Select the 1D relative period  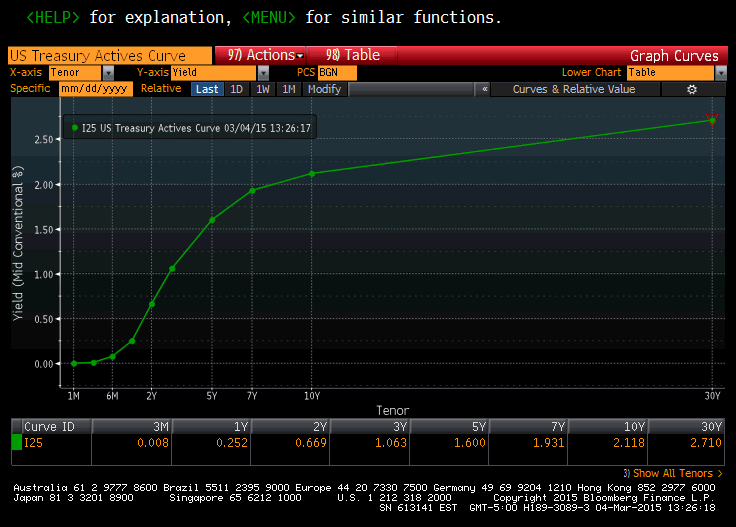pyautogui.click(x=236, y=89)
